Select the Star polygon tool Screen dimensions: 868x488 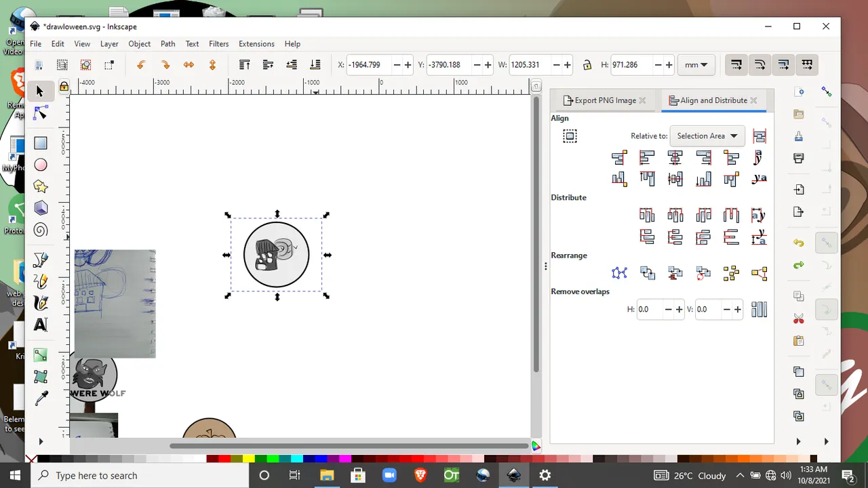[x=41, y=186]
